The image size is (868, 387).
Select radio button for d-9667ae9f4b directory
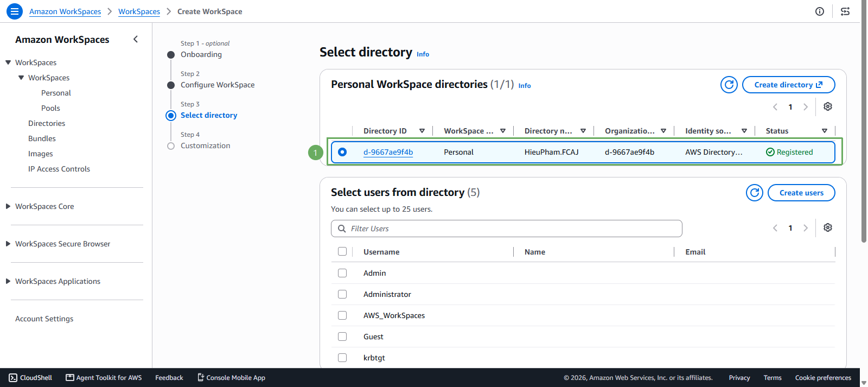click(342, 152)
